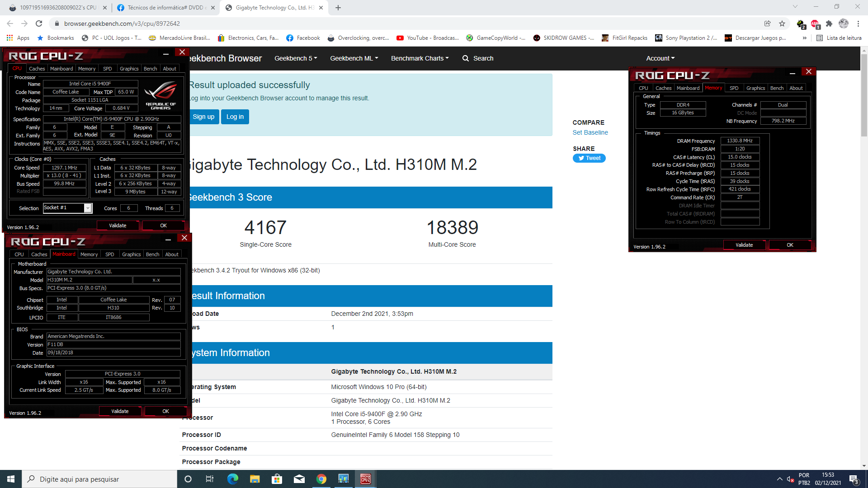868x488 pixels.
Task: Click Multi-Core Score 18389
Action: [452, 227]
